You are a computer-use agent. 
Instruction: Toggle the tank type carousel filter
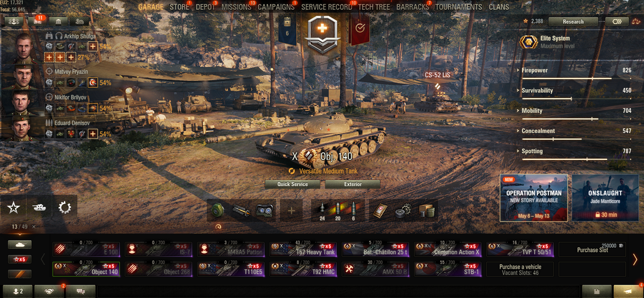point(19,245)
